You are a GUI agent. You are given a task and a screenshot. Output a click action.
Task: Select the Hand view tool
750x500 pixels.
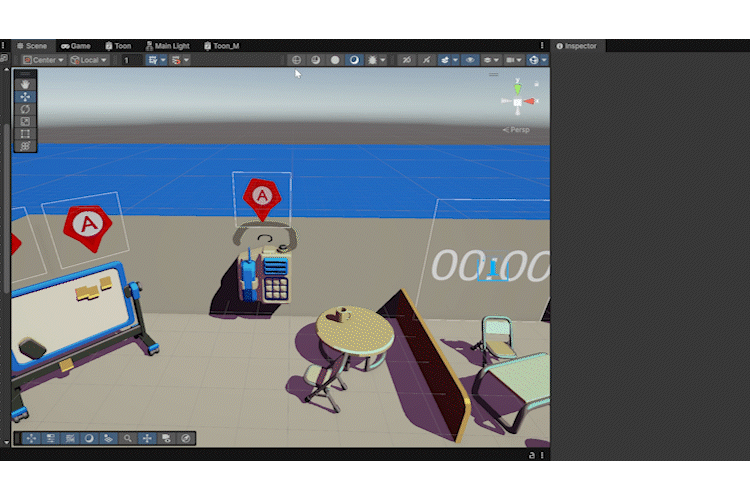(x=25, y=84)
